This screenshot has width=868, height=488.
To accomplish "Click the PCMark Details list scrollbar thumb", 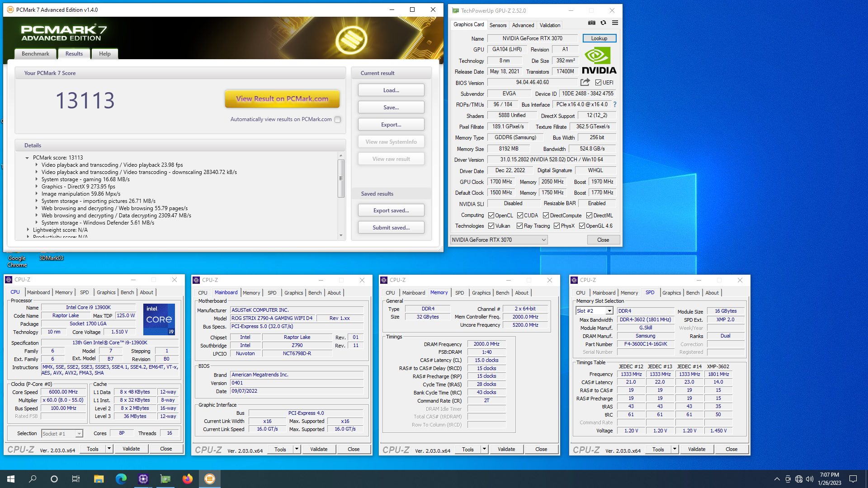I will coord(341,178).
